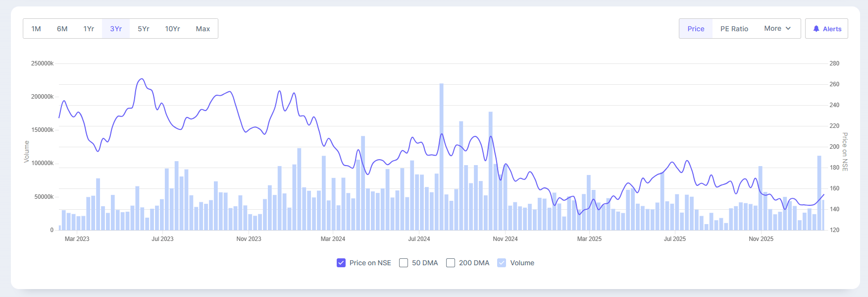Click the bell icon in Alerts
This screenshot has height=297, width=868.
[x=816, y=29]
